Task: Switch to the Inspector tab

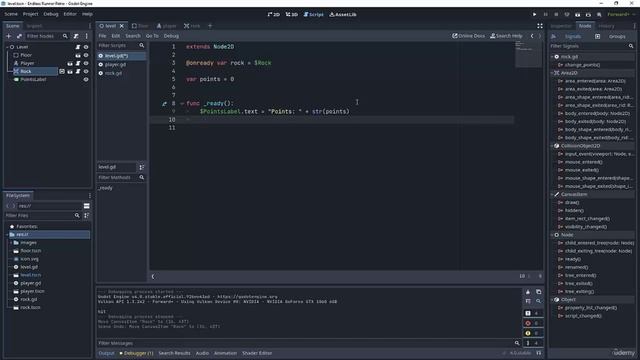Action: 561,26
